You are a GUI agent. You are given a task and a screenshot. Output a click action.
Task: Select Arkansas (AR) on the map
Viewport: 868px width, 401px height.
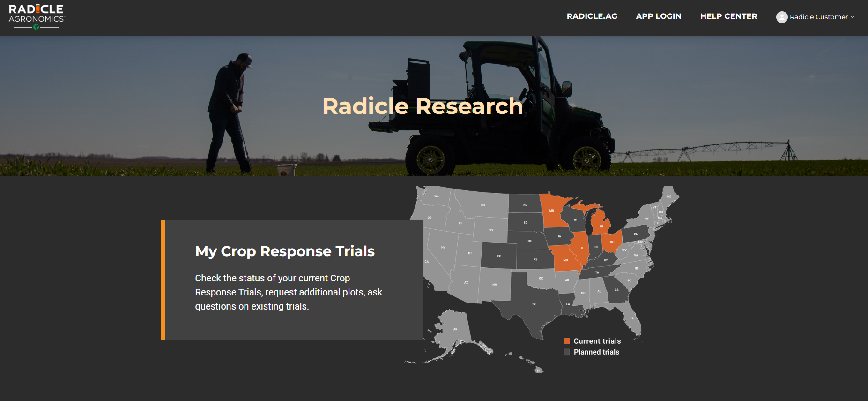(x=567, y=280)
